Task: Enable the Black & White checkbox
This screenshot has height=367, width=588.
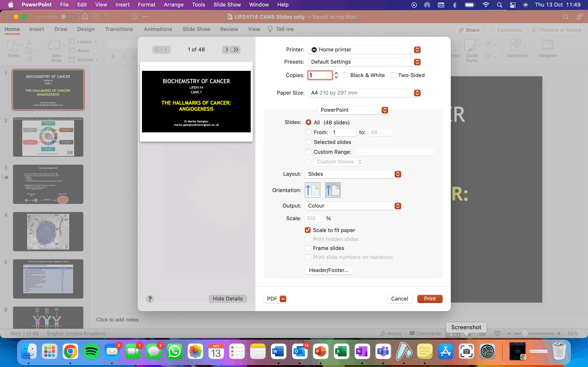Action: pos(345,75)
